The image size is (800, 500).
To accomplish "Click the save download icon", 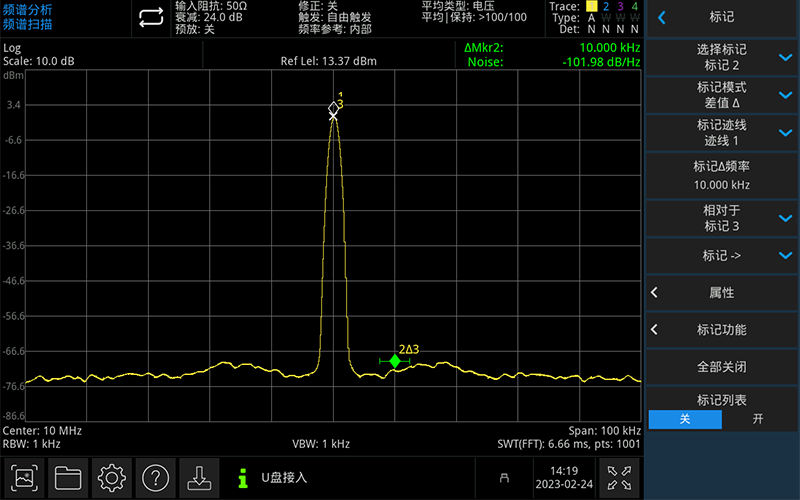I will coord(199,478).
